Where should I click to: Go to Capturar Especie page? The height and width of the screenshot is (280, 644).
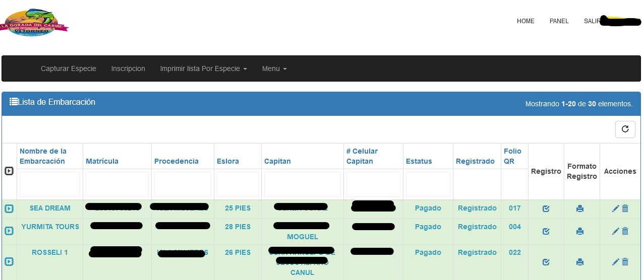coord(69,68)
